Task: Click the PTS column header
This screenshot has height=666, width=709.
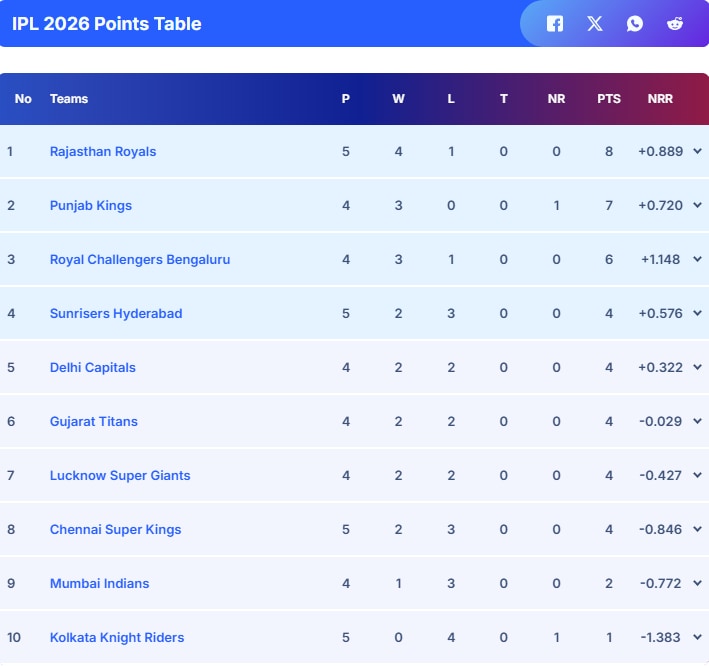Action: tap(609, 99)
